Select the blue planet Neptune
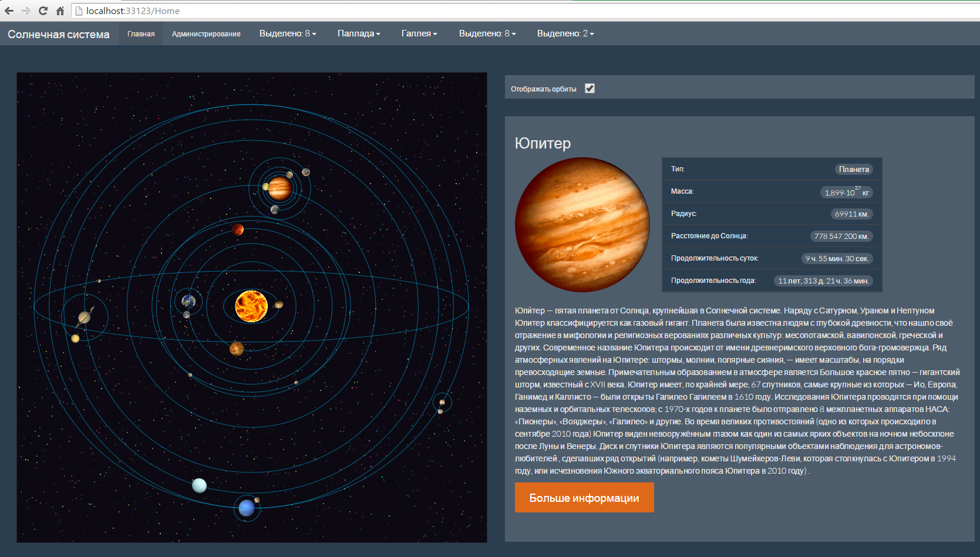 click(247, 508)
